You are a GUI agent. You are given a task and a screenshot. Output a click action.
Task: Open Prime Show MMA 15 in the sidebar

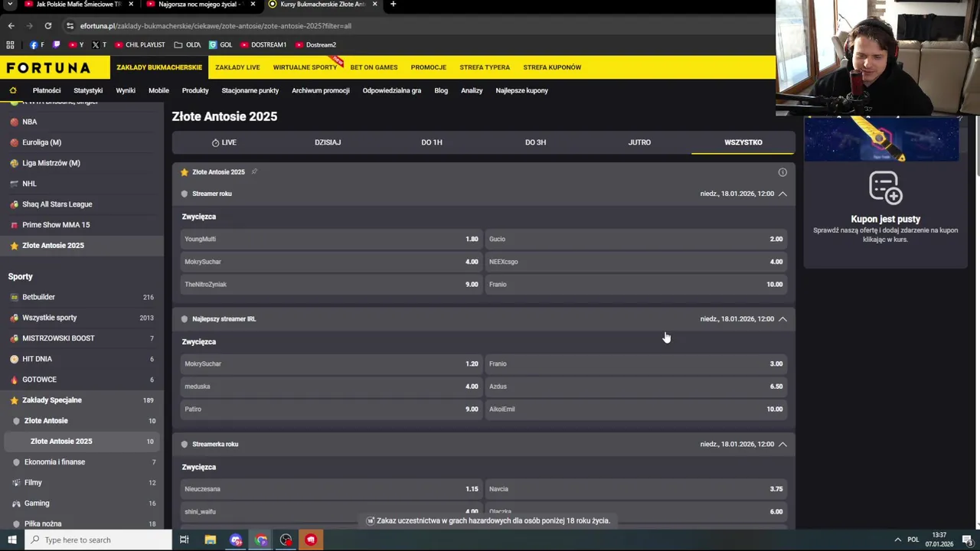click(x=82, y=225)
